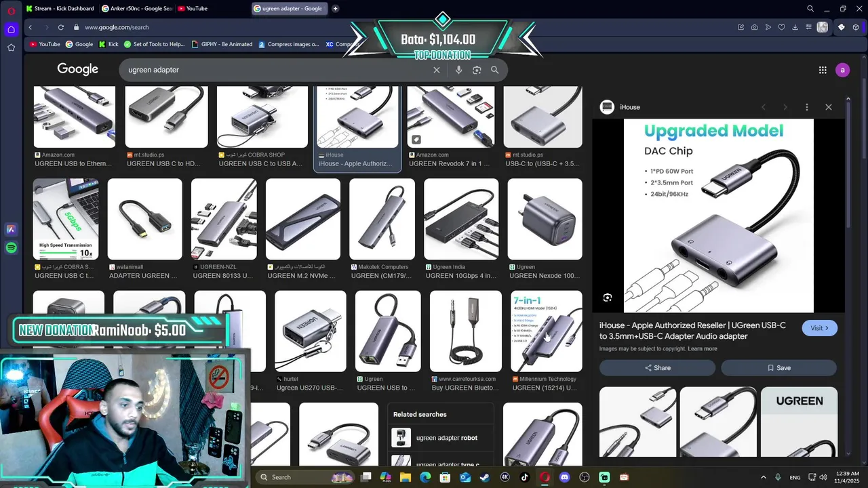Open Opera speed dial home in sidebar
This screenshot has width=868, height=488.
click(x=11, y=29)
